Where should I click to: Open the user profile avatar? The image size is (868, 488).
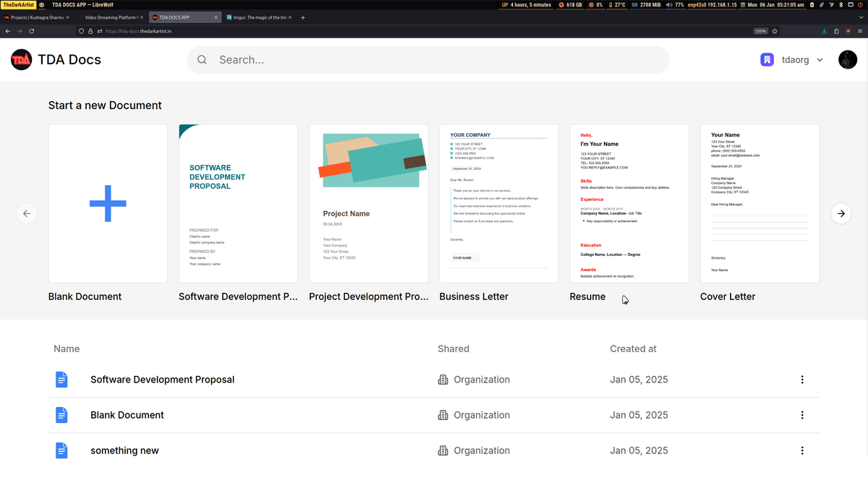847,60
